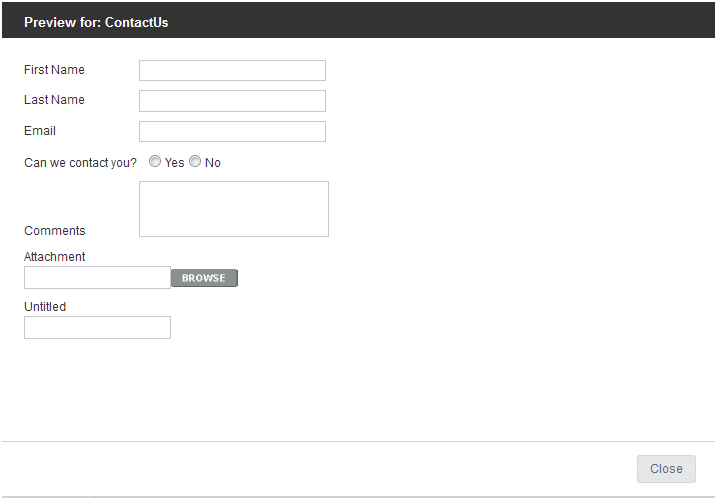Image resolution: width=717 pixels, height=500 pixels.
Task: Select the No radio button
Action: 195,161
